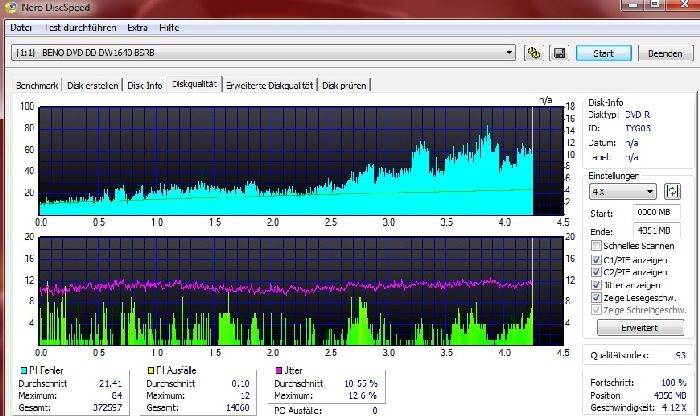
Task: Click the copy-to-clipboard toolbar icon
Action: (534, 53)
